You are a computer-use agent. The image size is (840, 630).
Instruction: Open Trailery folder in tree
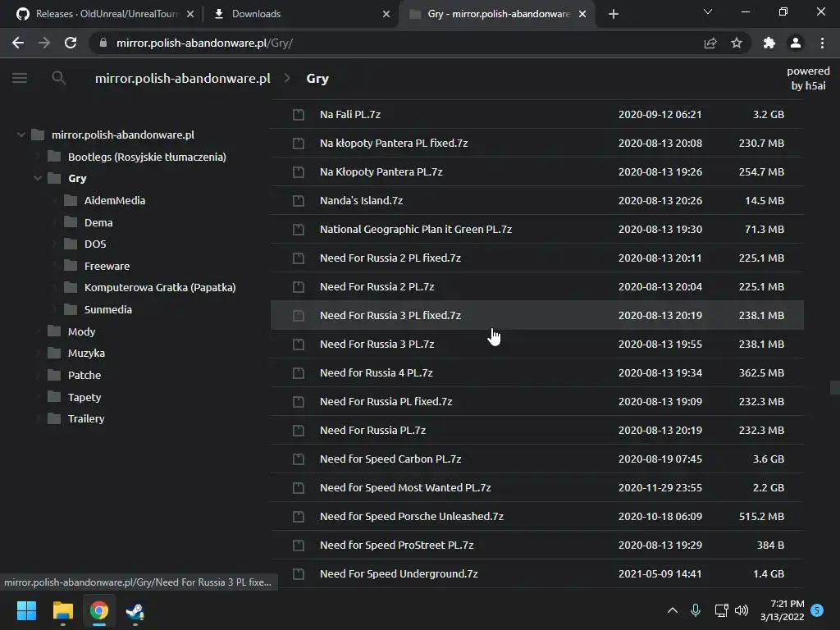pyautogui.click(x=85, y=418)
